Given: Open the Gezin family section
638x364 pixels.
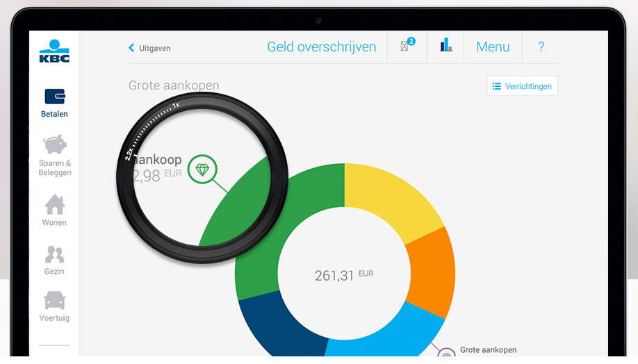Looking at the screenshot, I should (x=54, y=259).
